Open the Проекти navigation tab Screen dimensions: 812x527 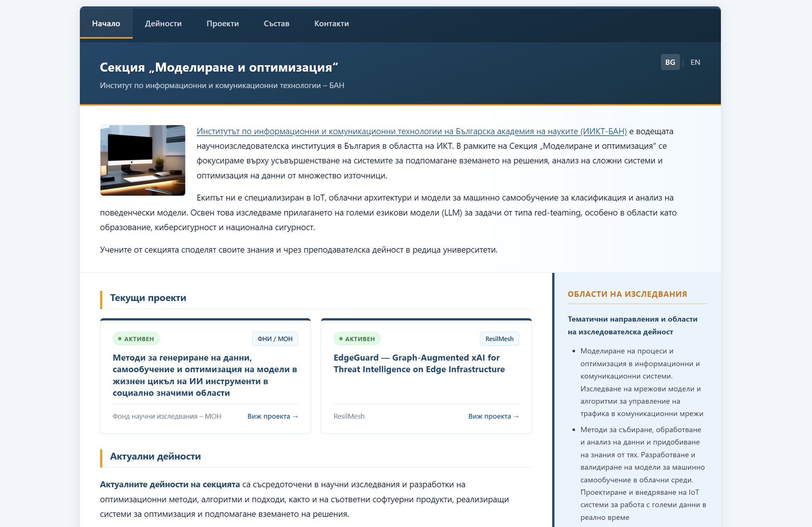coord(223,24)
